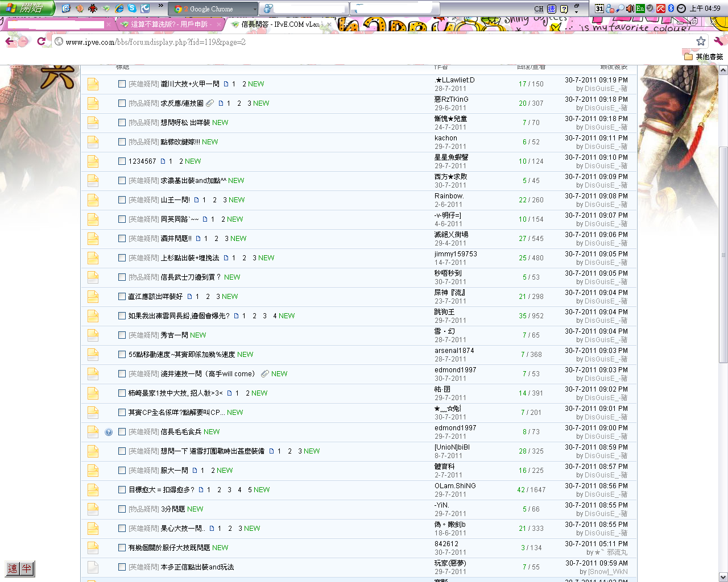728x582 pixels.
Task: Click folder icon of 瀧川大技+火甲一問 row
Action: tap(93, 84)
